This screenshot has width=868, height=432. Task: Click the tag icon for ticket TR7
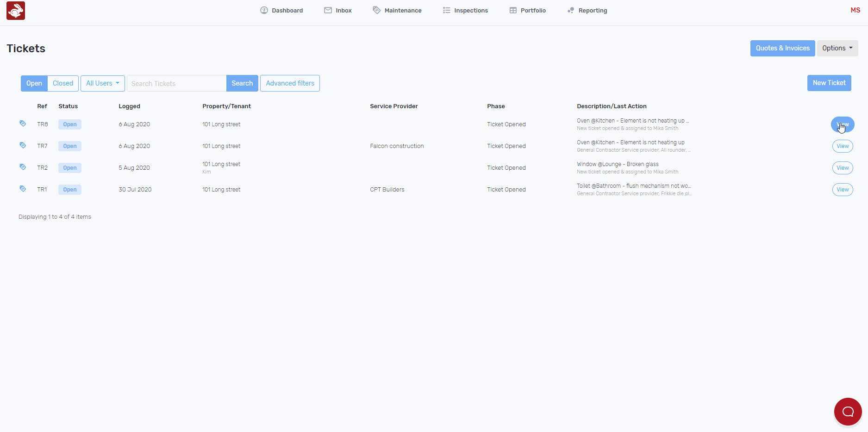click(x=23, y=145)
